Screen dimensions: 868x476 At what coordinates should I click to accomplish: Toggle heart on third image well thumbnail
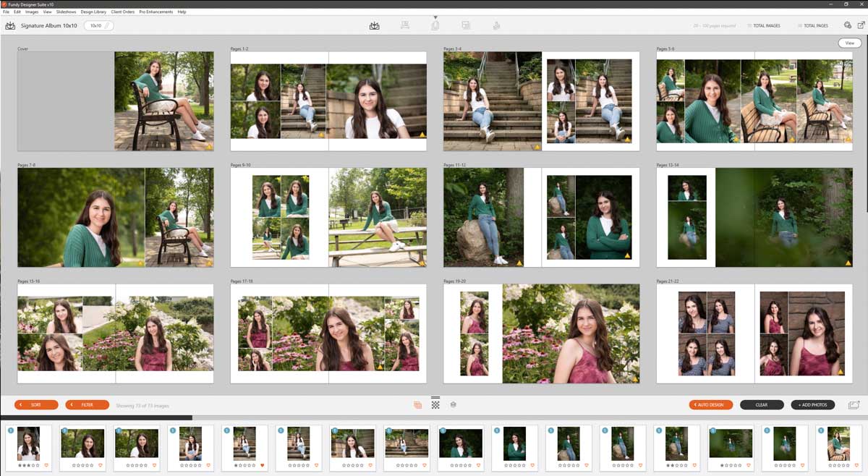[154, 465]
